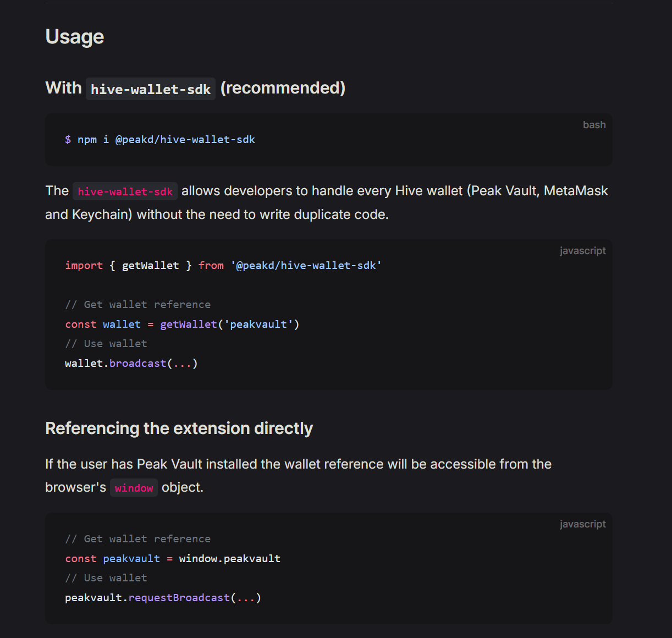Click the "const wallet = getWallet('peakvault')" line
The width and height of the screenshot is (672, 638).
182,324
